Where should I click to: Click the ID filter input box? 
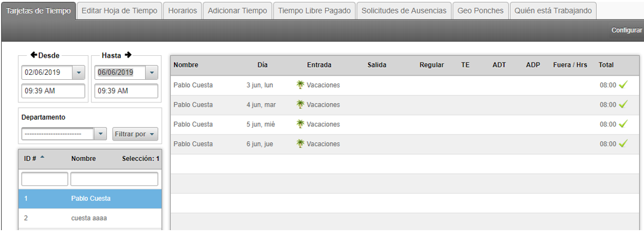coord(45,179)
